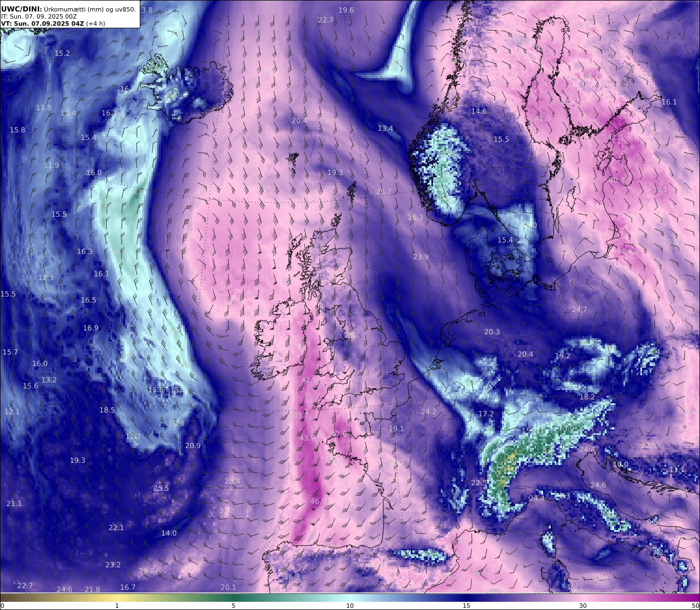This screenshot has width=700, height=610.
Task: Click the 14.6 value over Norway
Action: coord(479,112)
